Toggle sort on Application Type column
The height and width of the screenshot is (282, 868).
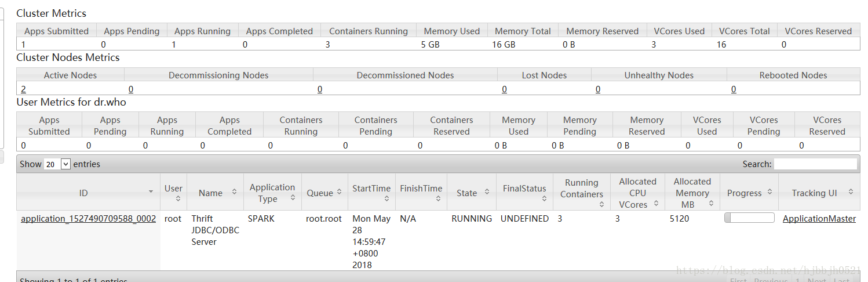tap(293, 198)
